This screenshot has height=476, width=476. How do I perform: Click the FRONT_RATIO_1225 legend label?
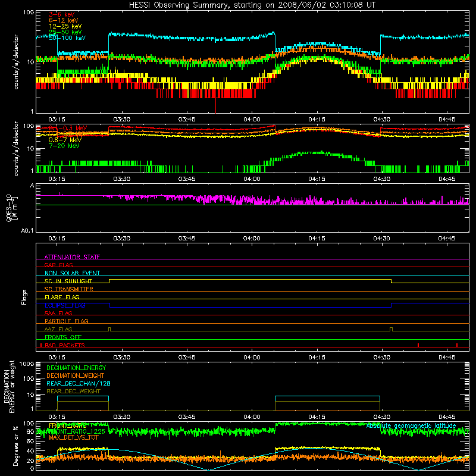point(77,432)
